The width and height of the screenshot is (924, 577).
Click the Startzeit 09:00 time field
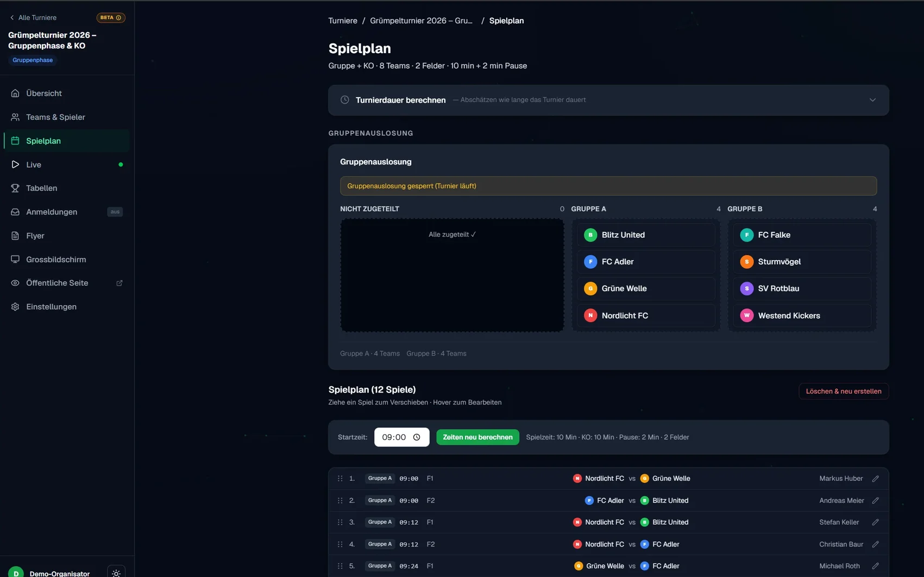pos(401,437)
